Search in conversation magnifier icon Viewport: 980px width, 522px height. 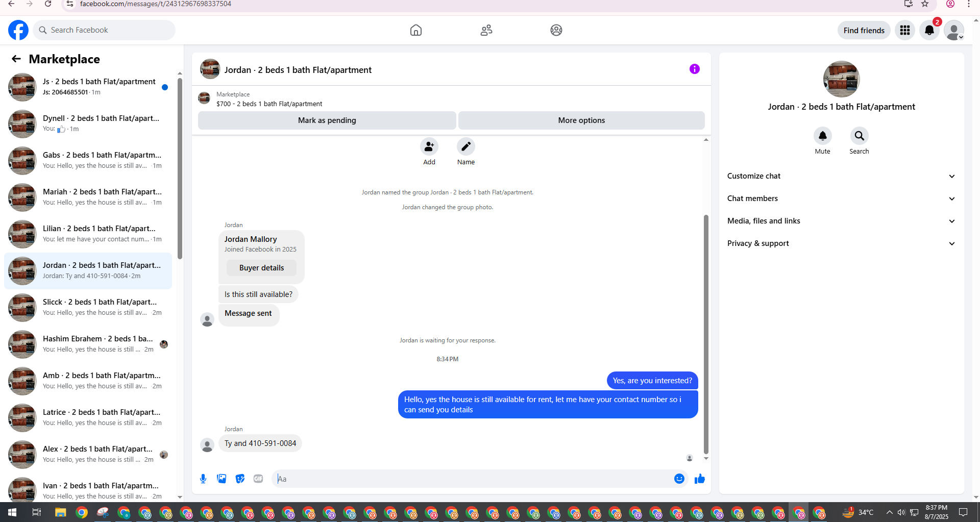(860, 136)
